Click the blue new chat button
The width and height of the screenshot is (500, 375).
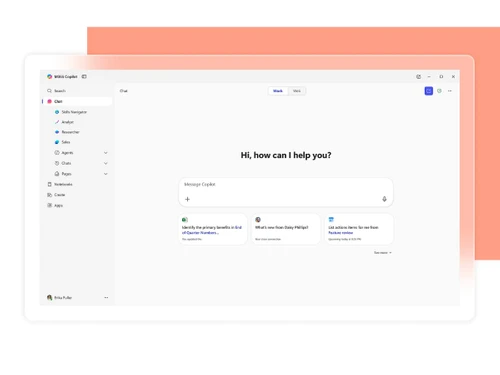(x=429, y=91)
